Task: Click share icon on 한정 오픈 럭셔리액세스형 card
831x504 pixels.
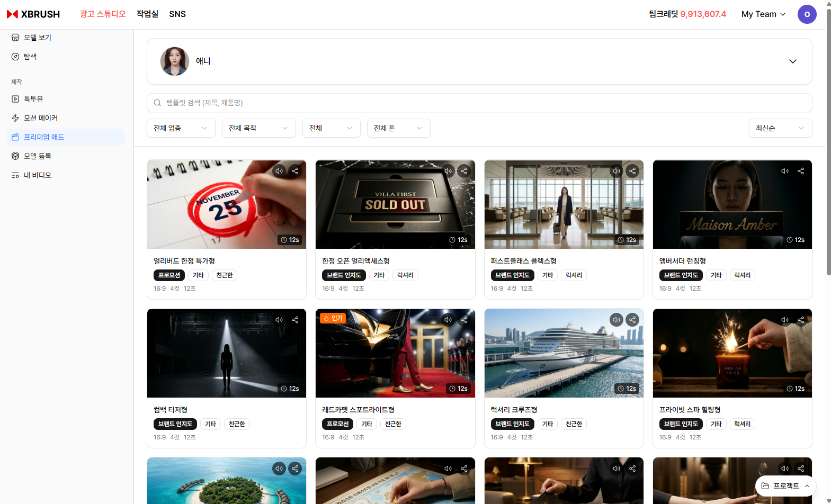Action: (464, 171)
